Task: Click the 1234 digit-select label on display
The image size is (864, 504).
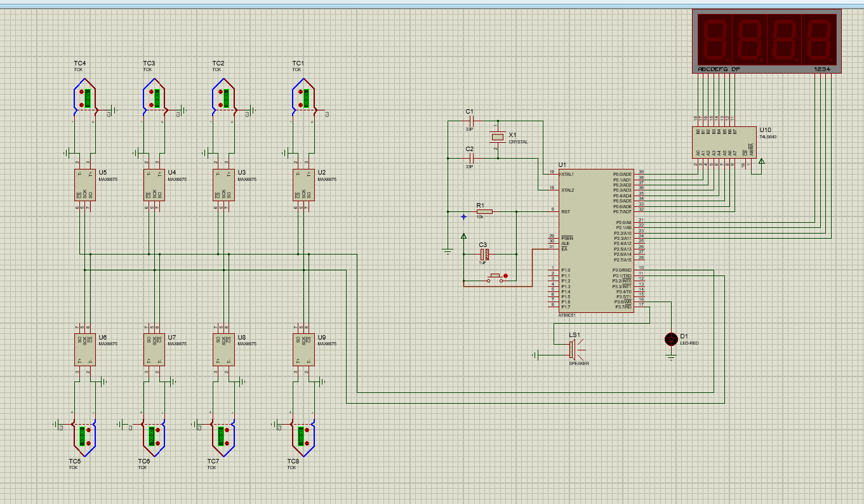Action: 822,69
